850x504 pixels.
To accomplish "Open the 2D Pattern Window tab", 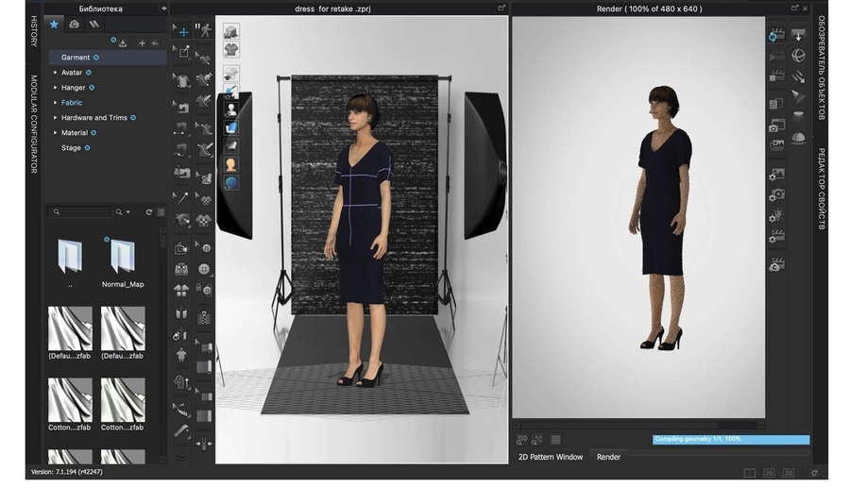I will [x=551, y=457].
